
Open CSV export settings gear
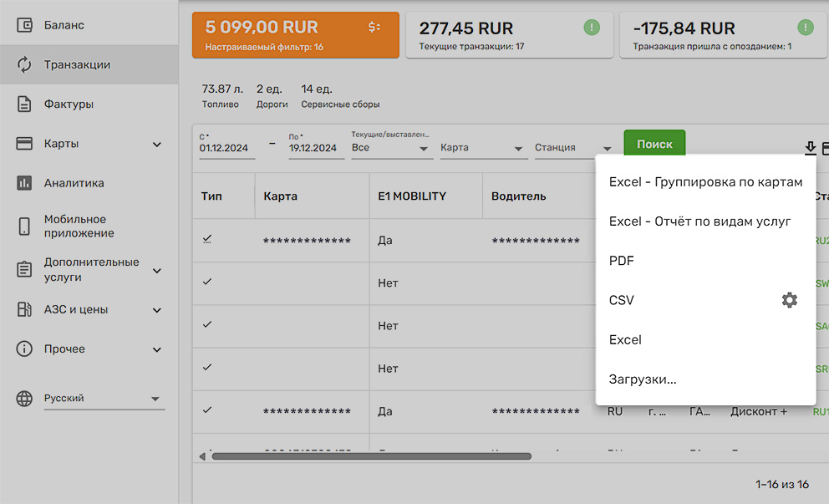click(790, 300)
